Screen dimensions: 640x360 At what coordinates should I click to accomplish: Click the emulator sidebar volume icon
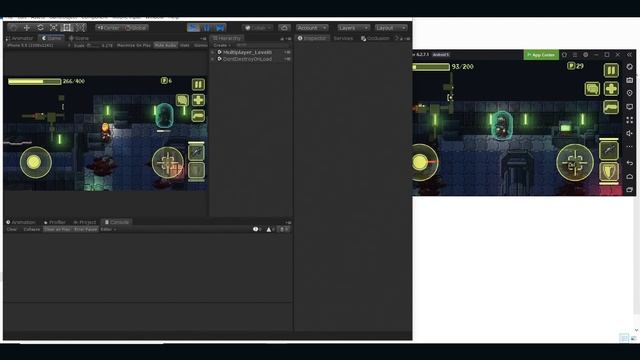[629, 133]
